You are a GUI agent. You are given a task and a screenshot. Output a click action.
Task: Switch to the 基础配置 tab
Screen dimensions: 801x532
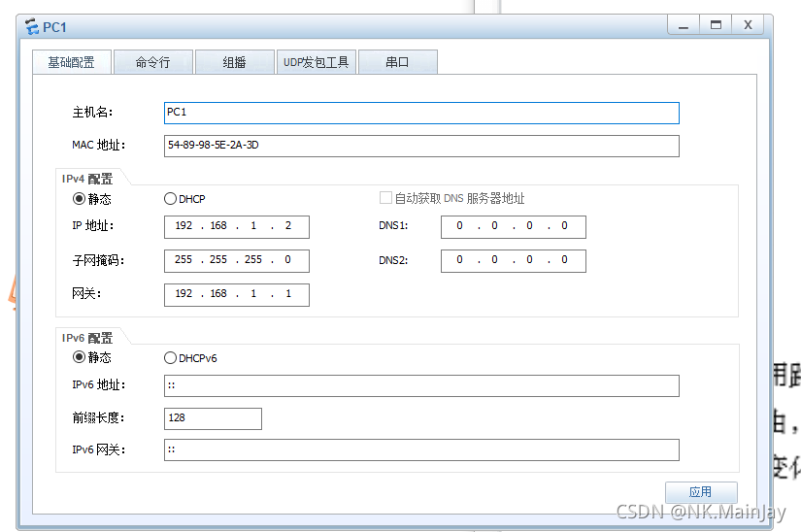(x=72, y=62)
